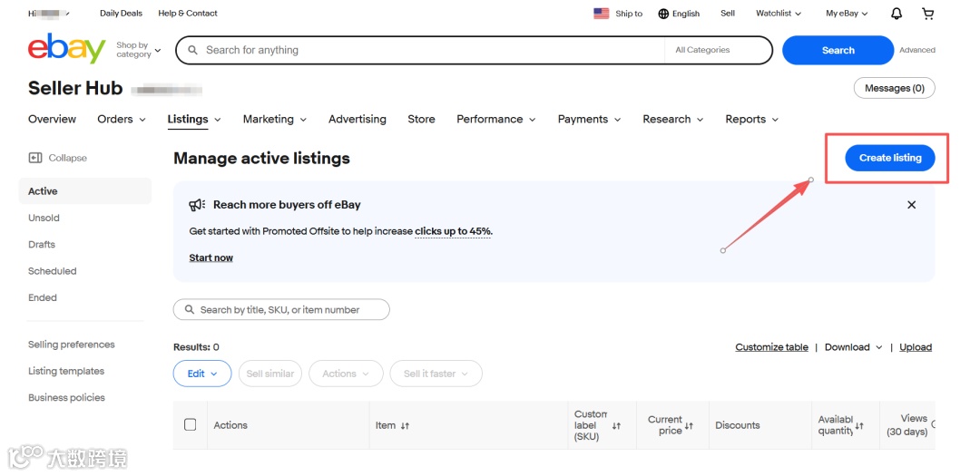Open the Edit dropdown button
This screenshot has height=476, width=980.
tap(202, 374)
